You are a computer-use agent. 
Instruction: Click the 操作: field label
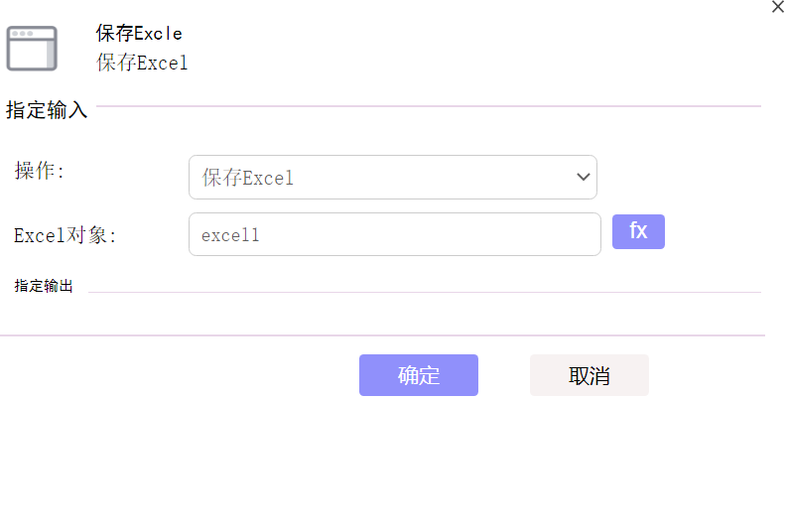pyautogui.click(x=39, y=171)
